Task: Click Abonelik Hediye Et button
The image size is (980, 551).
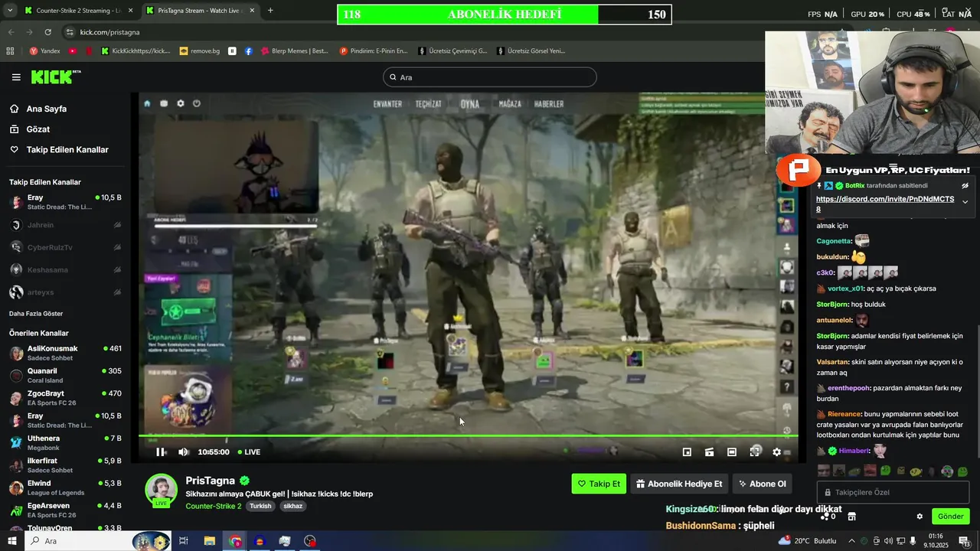Action: pos(679,484)
